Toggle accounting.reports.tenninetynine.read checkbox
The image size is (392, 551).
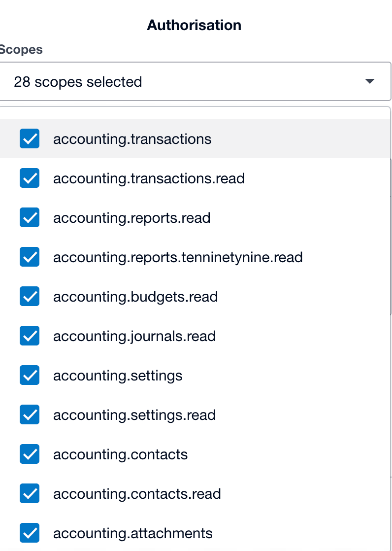[30, 257]
